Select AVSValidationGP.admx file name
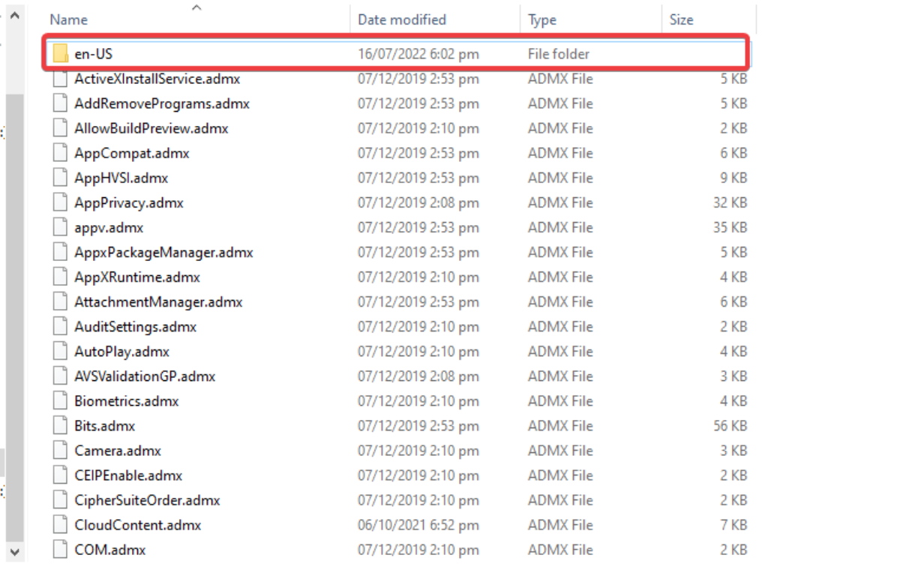This screenshot has width=924, height=576. [145, 376]
